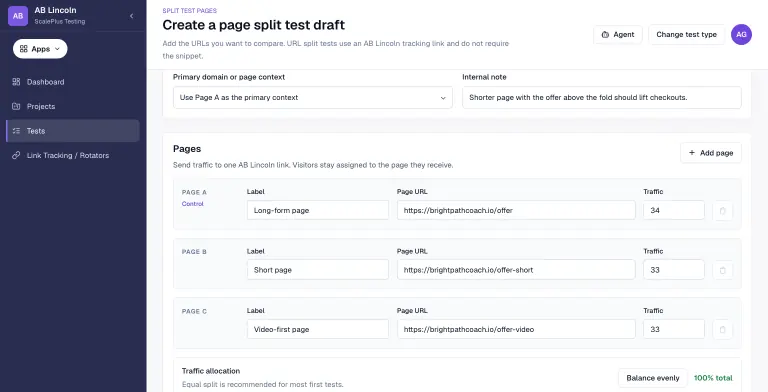The image size is (768, 392).
Task: Click the Split Test Pages breadcrumb
Action: coord(190,10)
